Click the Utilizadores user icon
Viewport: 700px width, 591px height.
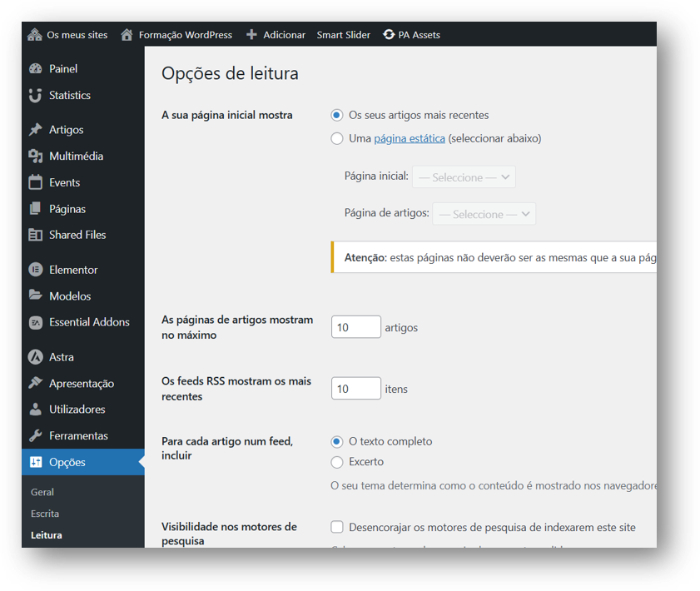(35, 410)
